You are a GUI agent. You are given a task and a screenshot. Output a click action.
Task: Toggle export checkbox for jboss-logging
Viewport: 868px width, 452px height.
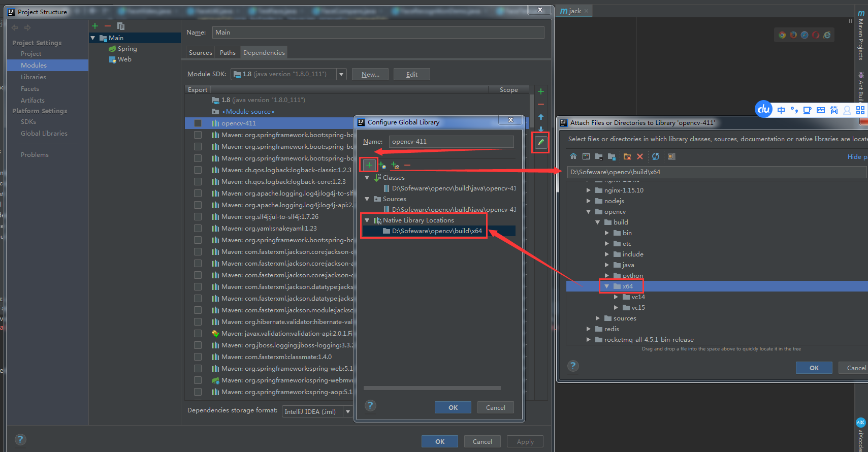[198, 345]
